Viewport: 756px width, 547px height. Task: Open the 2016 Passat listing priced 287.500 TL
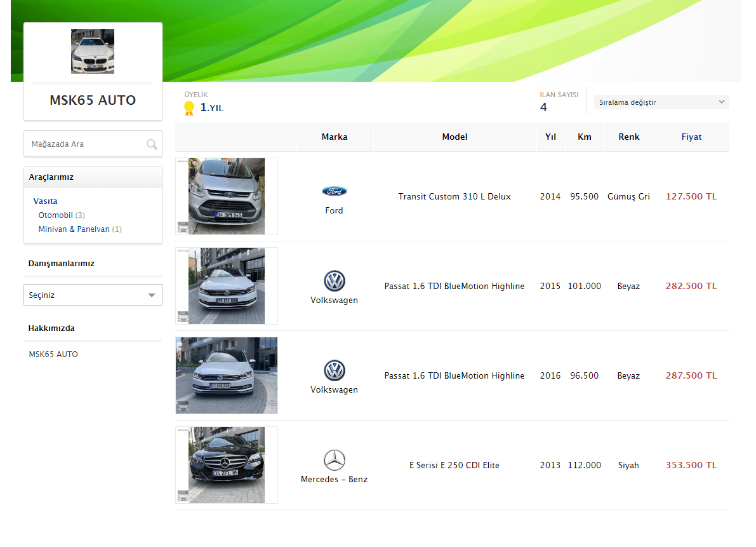454,375
